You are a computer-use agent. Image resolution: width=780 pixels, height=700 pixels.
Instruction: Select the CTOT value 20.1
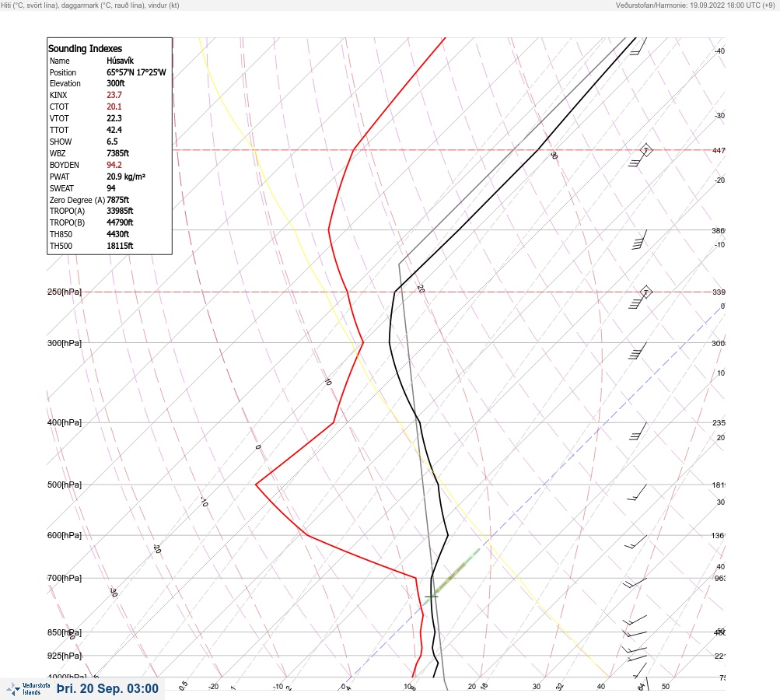tap(114, 107)
